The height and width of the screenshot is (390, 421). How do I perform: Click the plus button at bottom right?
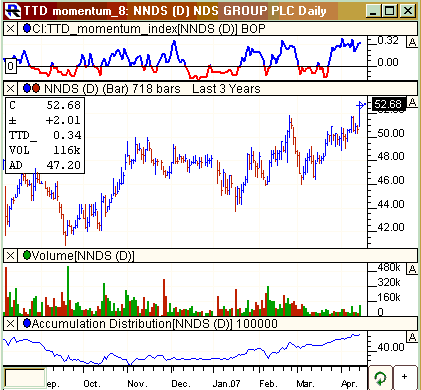pyautogui.click(x=405, y=378)
